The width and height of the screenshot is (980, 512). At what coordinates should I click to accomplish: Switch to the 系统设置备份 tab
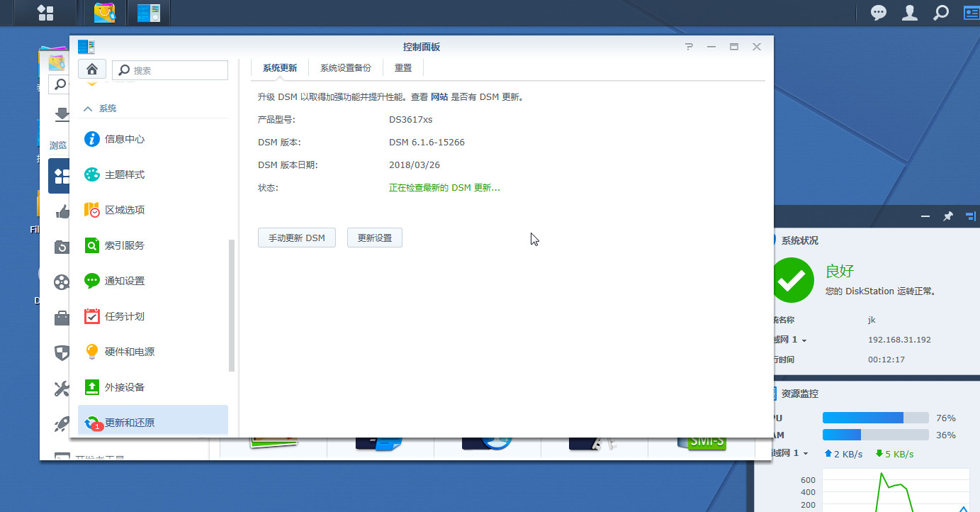tap(345, 67)
